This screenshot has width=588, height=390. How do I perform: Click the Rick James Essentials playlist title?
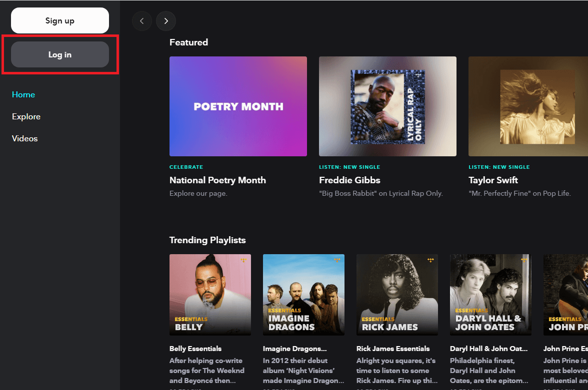393,349
